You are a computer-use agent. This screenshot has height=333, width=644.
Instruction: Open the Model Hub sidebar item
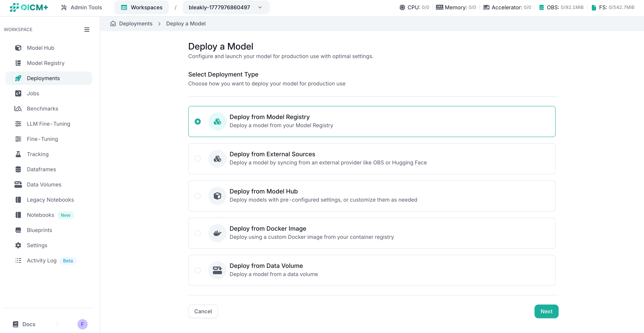click(49, 48)
